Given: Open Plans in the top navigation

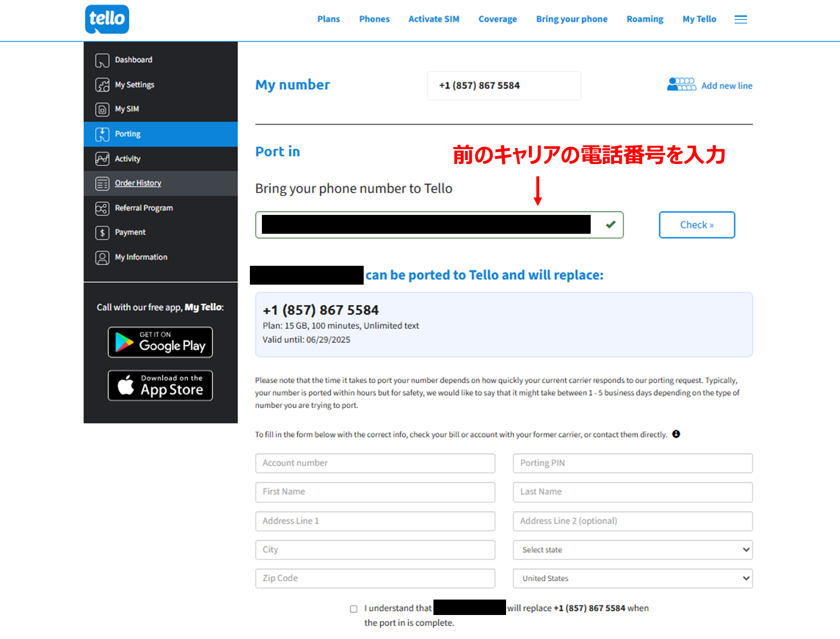Looking at the screenshot, I should 329,19.
